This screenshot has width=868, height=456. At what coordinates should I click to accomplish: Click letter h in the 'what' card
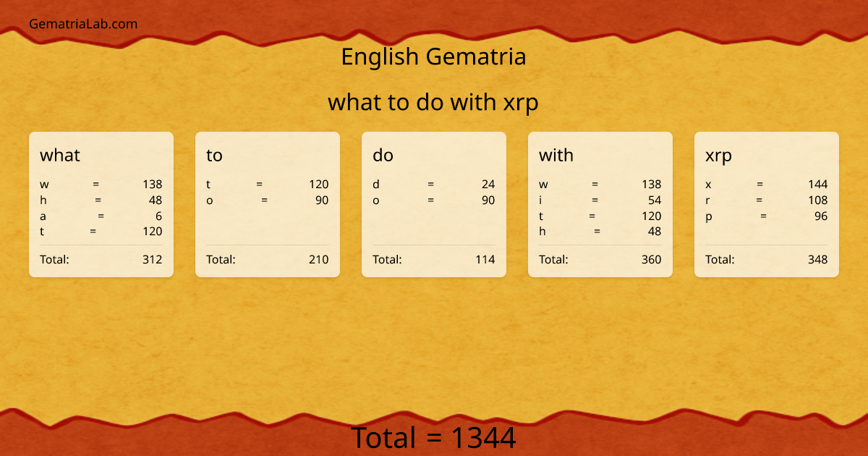[43, 200]
